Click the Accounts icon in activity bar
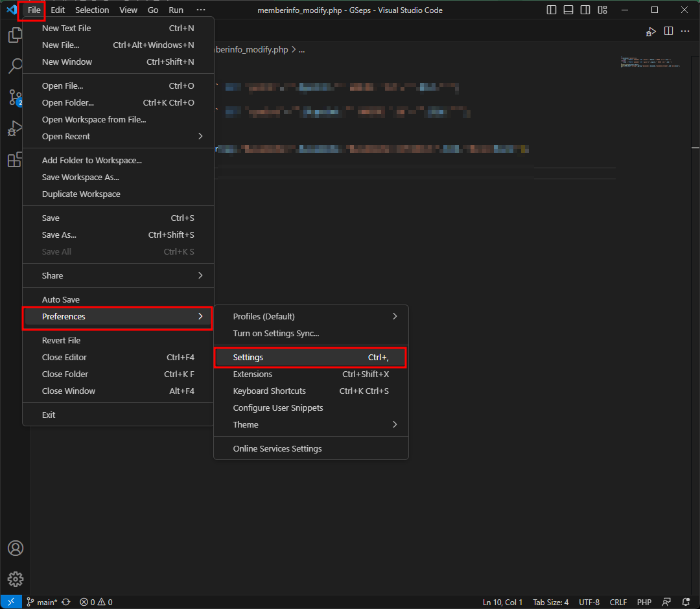The image size is (700, 609). tap(15, 548)
